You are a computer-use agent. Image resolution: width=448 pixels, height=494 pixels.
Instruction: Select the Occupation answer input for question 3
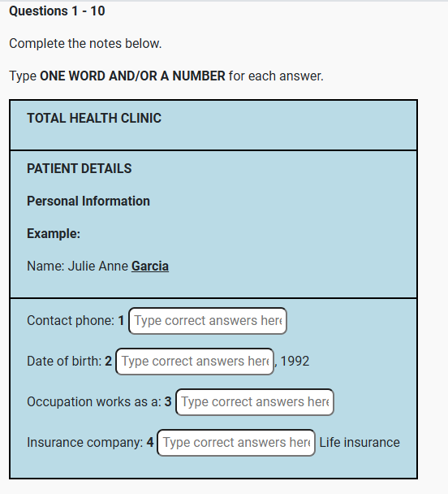[x=255, y=402]
